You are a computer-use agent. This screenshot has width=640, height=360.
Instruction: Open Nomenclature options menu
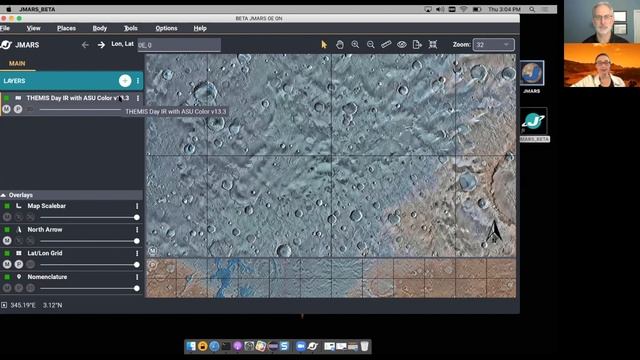[137, 277]
